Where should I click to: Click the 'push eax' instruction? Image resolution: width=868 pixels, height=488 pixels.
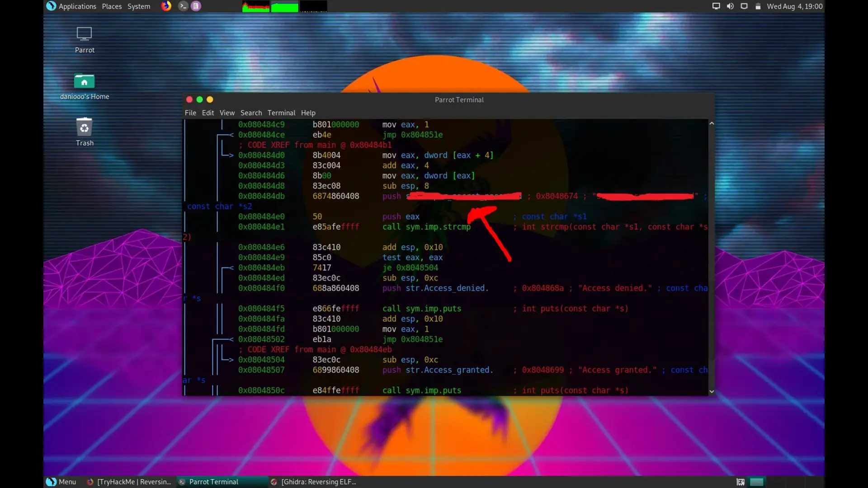(401, 217)
